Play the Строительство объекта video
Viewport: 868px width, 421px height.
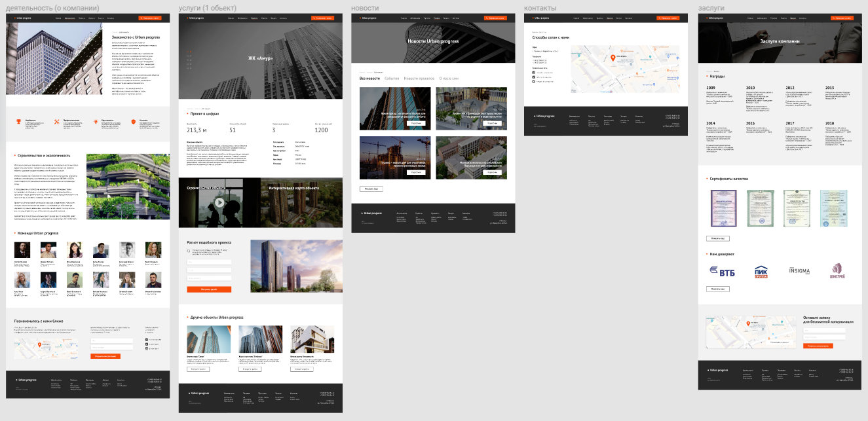pos(219,202)
